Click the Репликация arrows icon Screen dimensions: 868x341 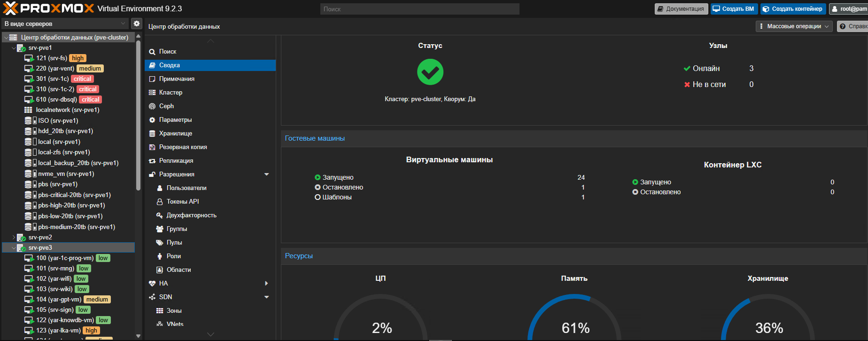(x=152, y=161)
